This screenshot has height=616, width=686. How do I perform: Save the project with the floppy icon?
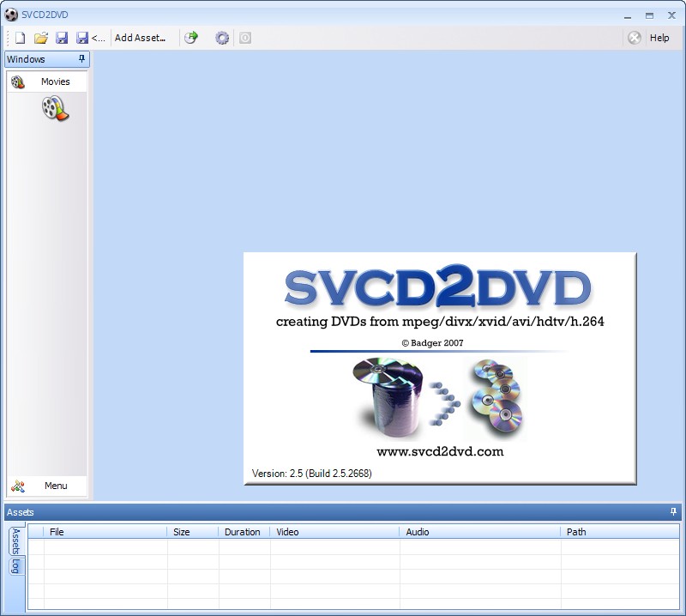(x=62, y=38)
